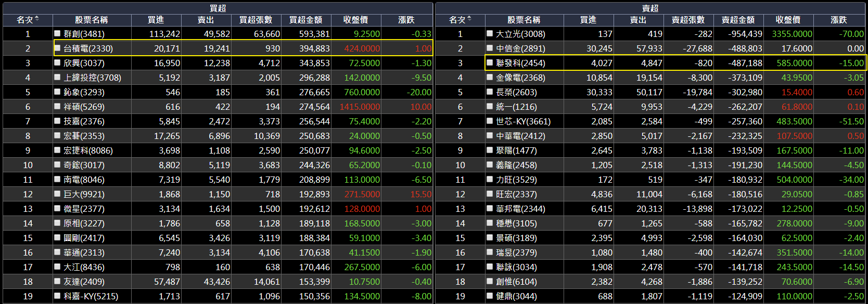This screenshot has height=304, width=868.
Task: Open stock 微星(2377)
Action: coord(84,209)
